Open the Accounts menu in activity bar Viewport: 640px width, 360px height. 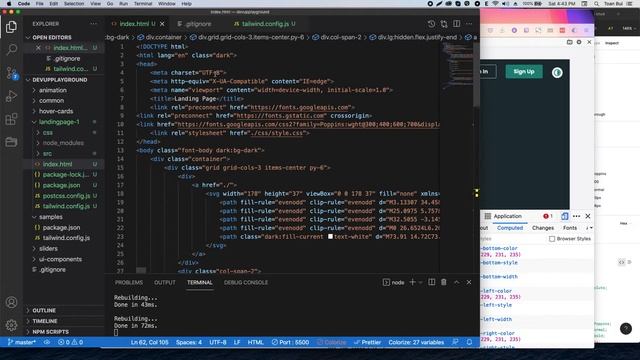click(11, 302)
